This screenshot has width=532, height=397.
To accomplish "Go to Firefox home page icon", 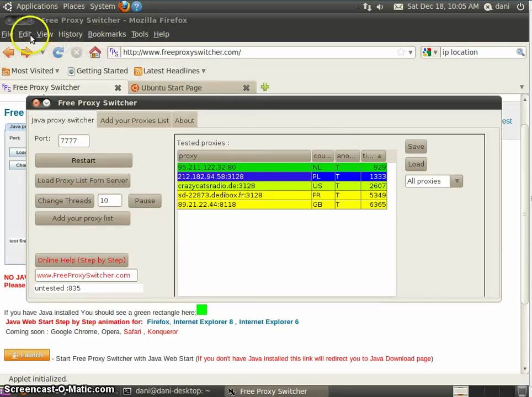I will coord(95,52).
